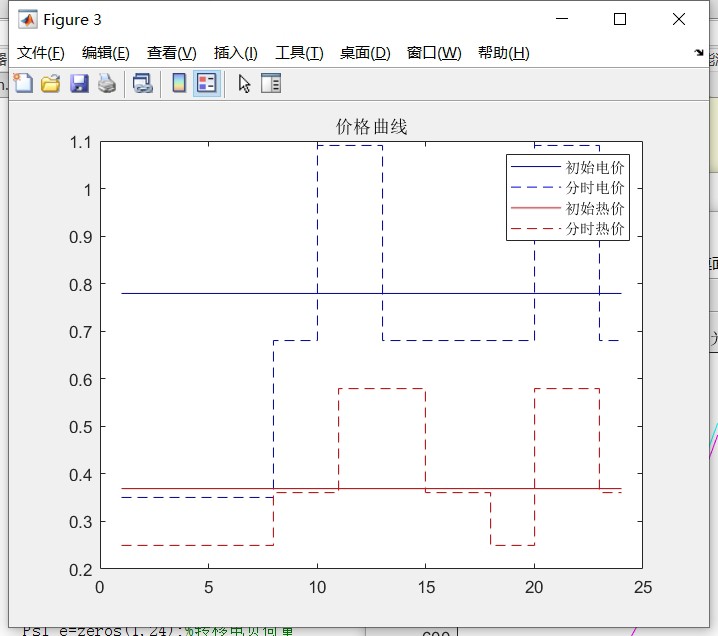Screen dimensions: 718x636
Task: Click the y-axis tick label 0.5
Action: coord(81,428)
